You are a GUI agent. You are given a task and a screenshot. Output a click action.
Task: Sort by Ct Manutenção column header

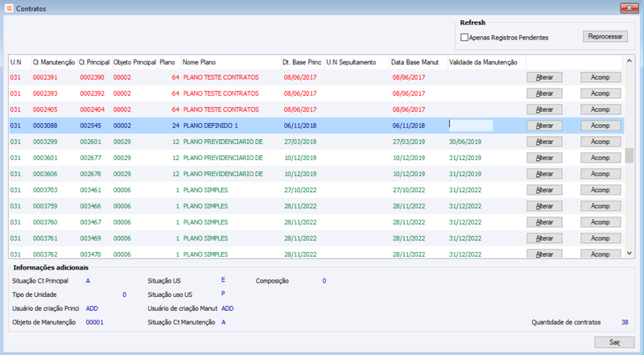click(x=54, y=62)
